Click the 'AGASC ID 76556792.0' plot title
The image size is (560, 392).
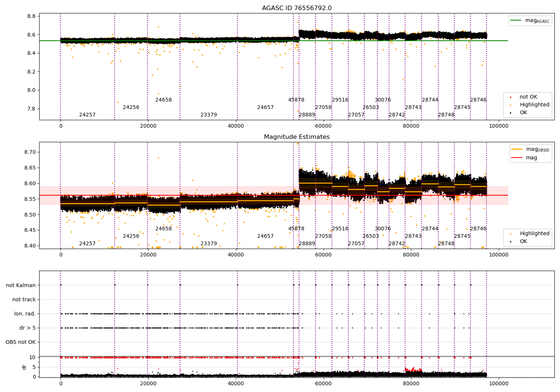pos(297,8)
